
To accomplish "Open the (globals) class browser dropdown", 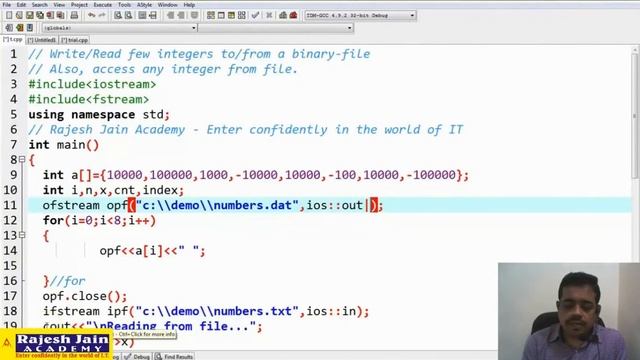I will click(120, 28).
